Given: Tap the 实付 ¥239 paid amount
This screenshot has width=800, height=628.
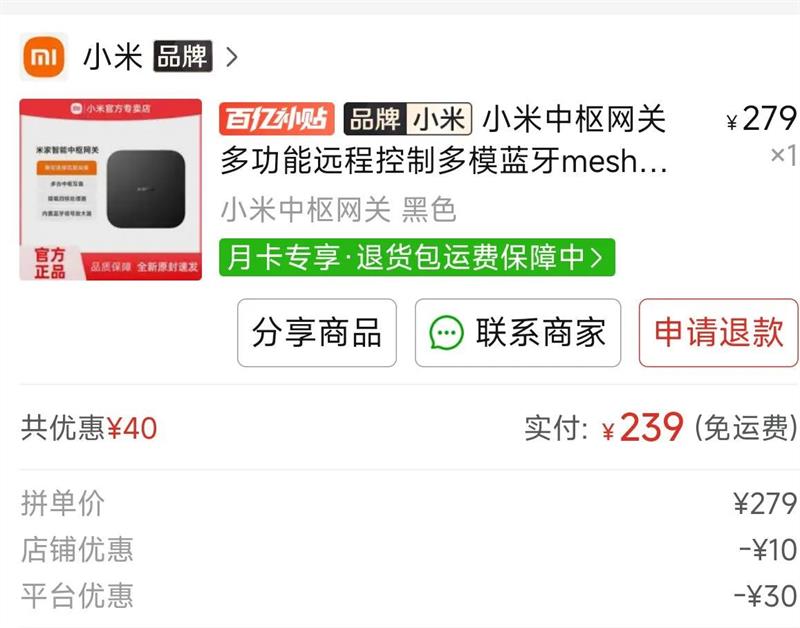Looking at the screenshot, I should point(661,427).
